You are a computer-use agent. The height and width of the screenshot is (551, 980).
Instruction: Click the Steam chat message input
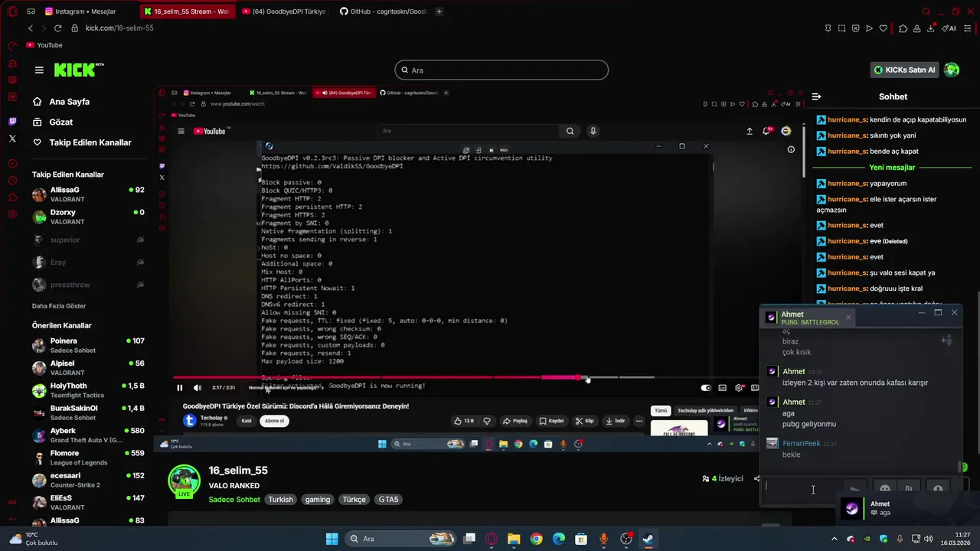tap(803, 490)
